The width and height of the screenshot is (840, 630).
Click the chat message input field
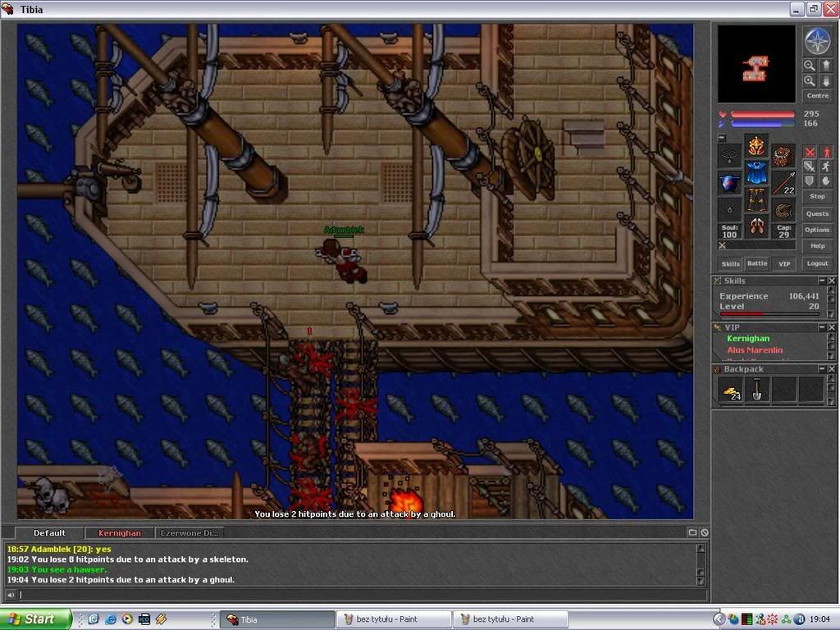[362, 595]
